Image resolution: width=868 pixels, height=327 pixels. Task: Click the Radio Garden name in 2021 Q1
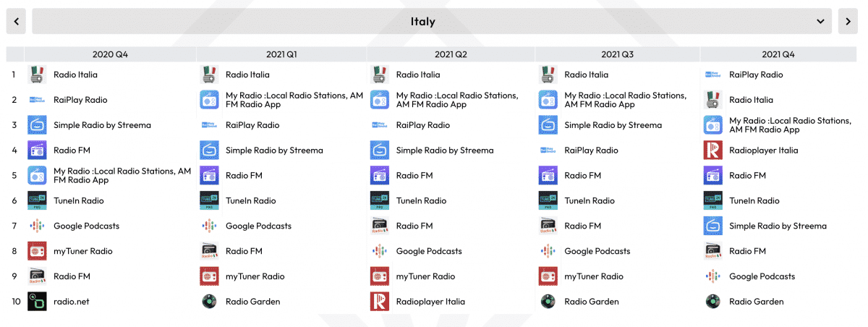click(252, 302)
